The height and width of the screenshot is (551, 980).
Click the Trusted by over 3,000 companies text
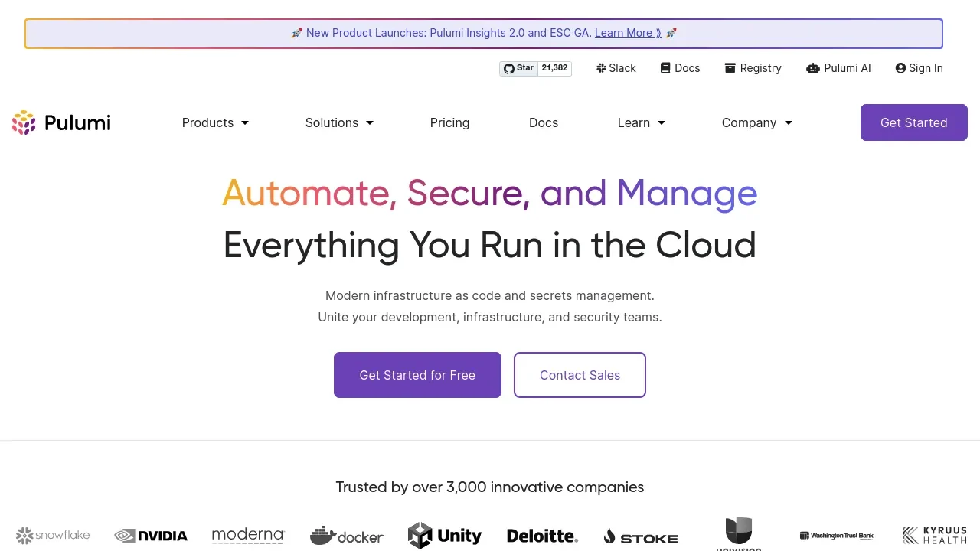pyautogui.click(x=490, y=487)
